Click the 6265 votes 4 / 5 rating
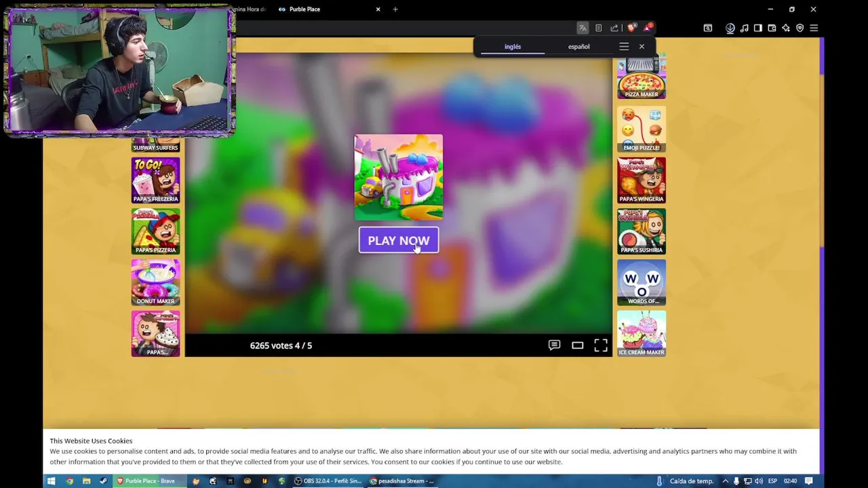Image resolution: width=868 pixels, height=488 pixels. pos(281,346)
